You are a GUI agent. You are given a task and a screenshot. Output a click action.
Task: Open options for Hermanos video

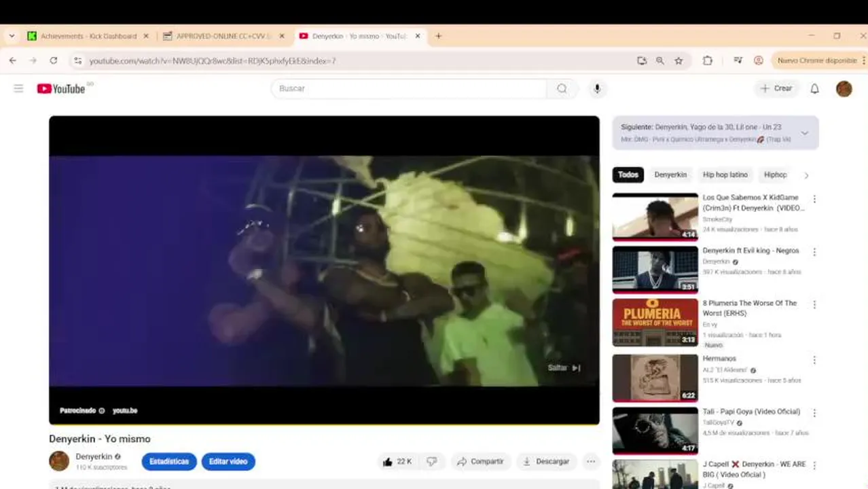pos(814,360)
